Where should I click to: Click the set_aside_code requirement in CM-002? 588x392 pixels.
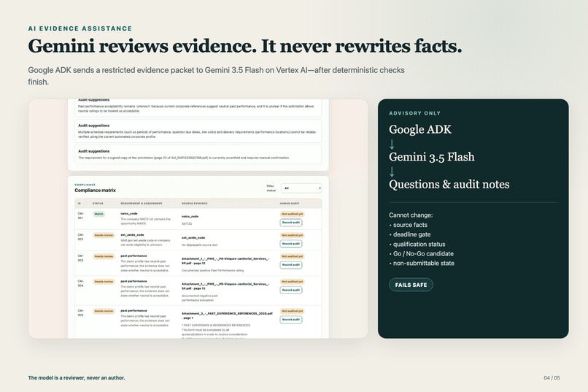point(132,235)
